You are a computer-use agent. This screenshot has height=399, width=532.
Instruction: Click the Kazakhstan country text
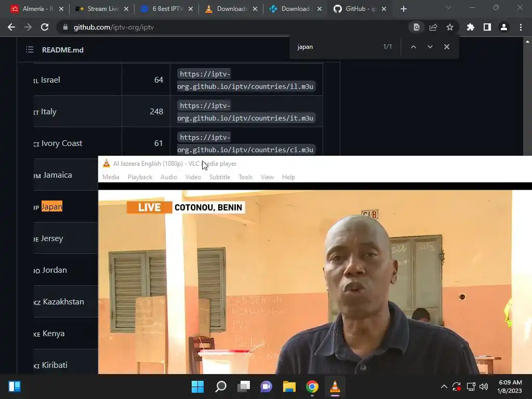point(63,302)
